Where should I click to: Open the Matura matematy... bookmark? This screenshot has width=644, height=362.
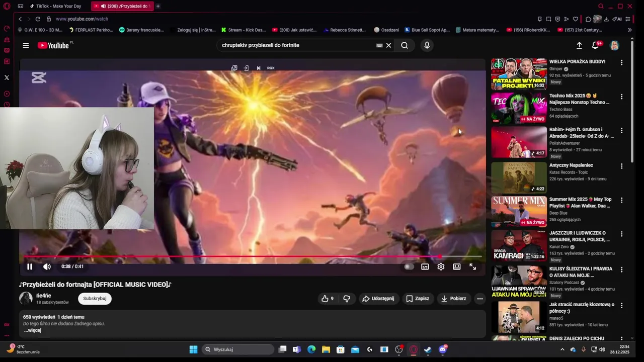click(477, 30)
